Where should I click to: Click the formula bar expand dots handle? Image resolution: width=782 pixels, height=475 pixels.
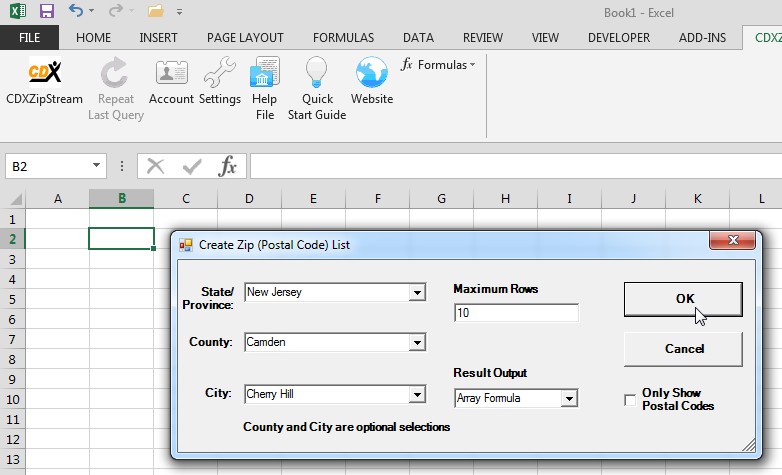(122, 166)
